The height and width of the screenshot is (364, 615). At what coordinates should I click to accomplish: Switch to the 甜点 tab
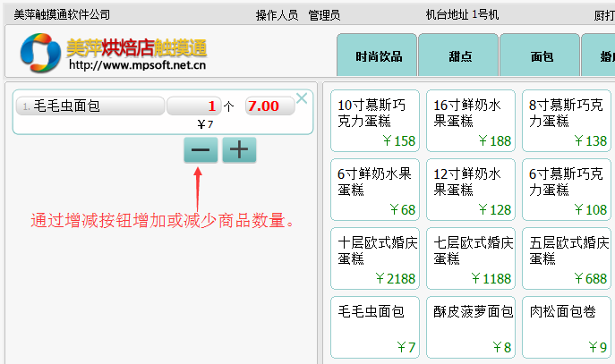pyautogui.click(x=460, y=56)
